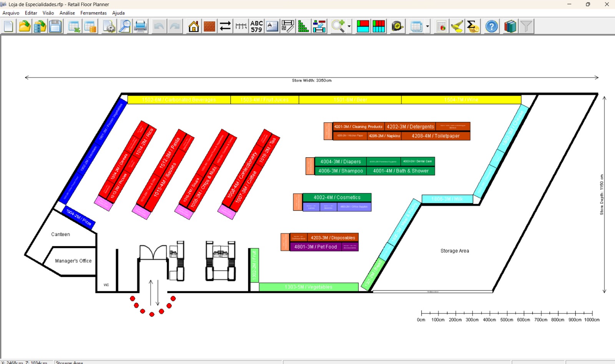Select the 4202-3M Detergents fixture
615x364 pixels.
coord(410,126)
